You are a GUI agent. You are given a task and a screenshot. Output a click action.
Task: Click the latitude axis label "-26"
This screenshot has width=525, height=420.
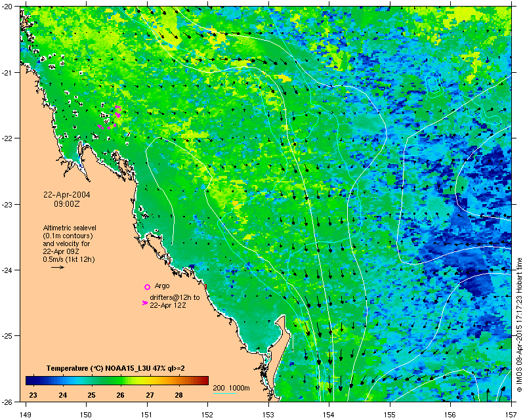(x=8, y=402)
